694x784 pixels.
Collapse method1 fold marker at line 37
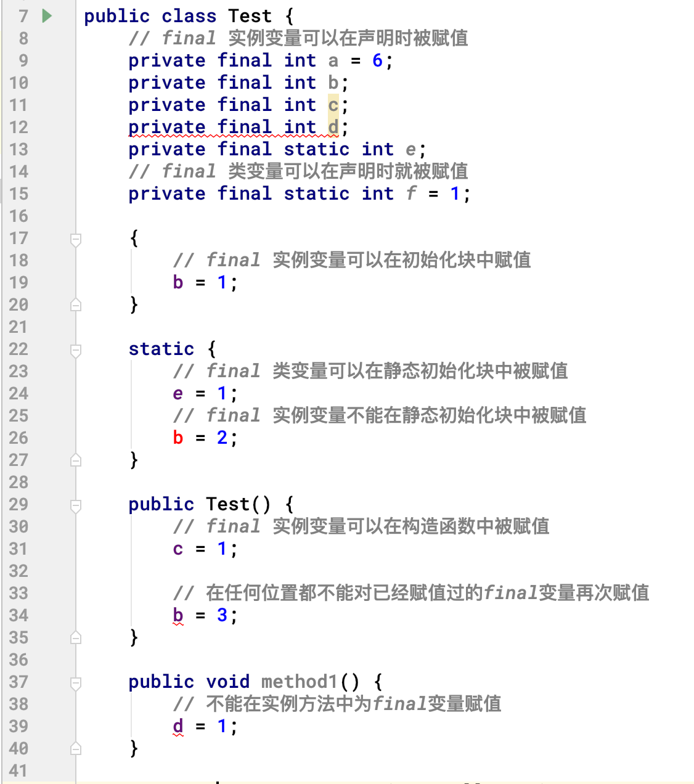coord(76,683)
